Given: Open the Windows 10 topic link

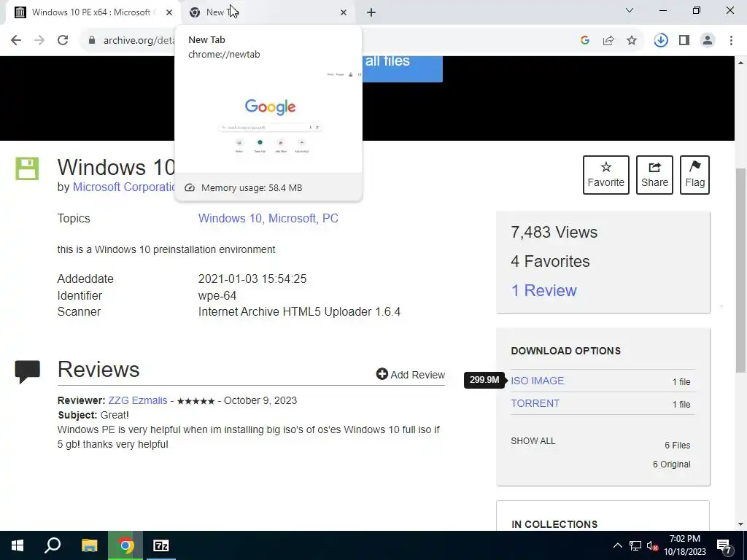Looking at the screenshot, I should pos(230,218).
